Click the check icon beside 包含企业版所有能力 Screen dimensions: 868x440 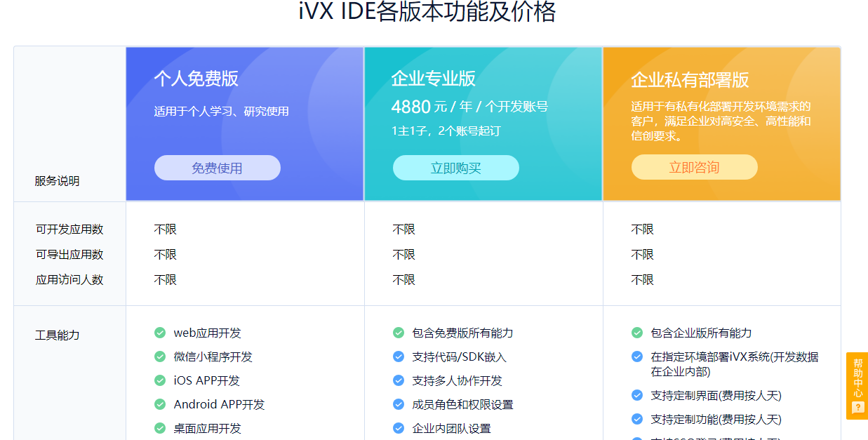(x=637, y=333)
